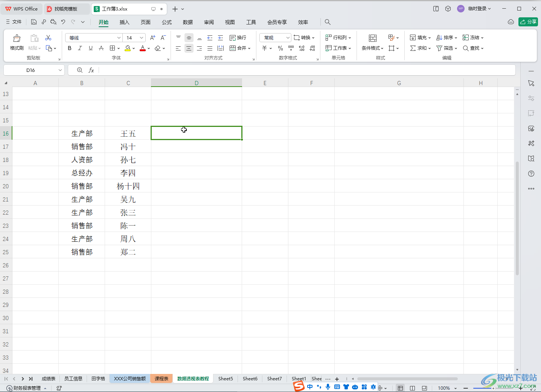Open the 视图 (View) ribbon tab
Viewport: 541px width, 392px height.
pos(230,22)
